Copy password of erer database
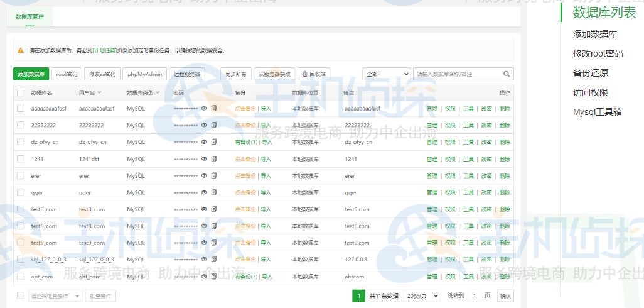Image resolution: width=644 pixels, height=308 pixels. (213, 175)
